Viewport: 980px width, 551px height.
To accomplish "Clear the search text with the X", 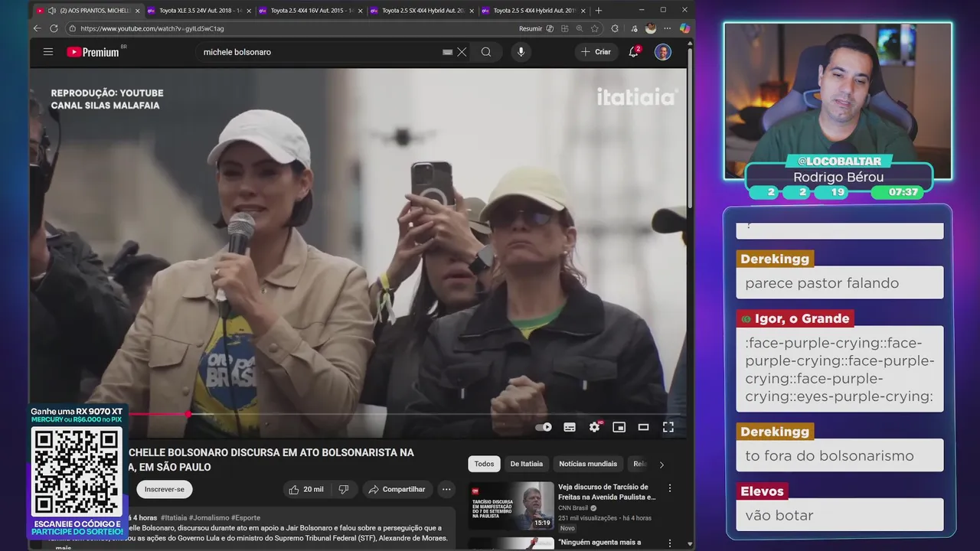I will pyautogui.click(x=462, y=52).
